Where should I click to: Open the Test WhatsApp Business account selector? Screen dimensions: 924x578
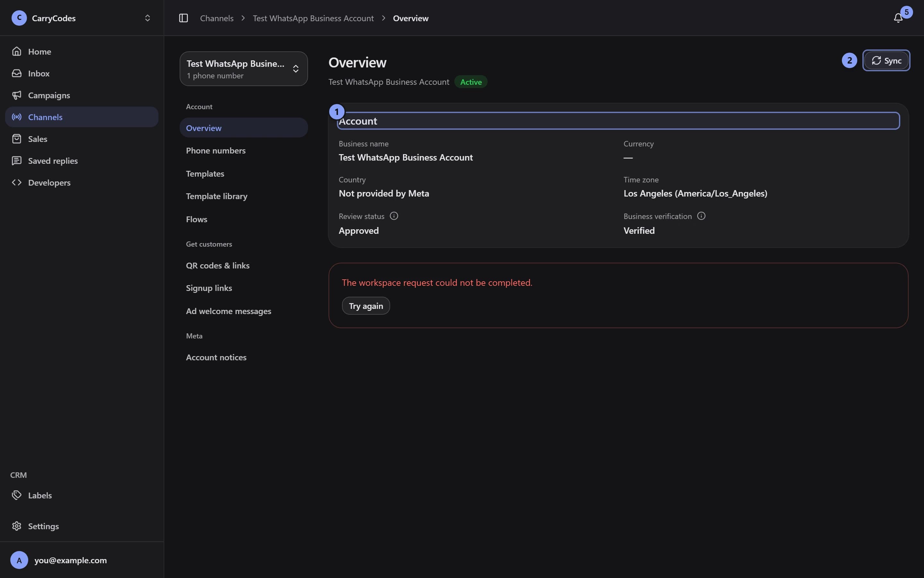point(244,69)
